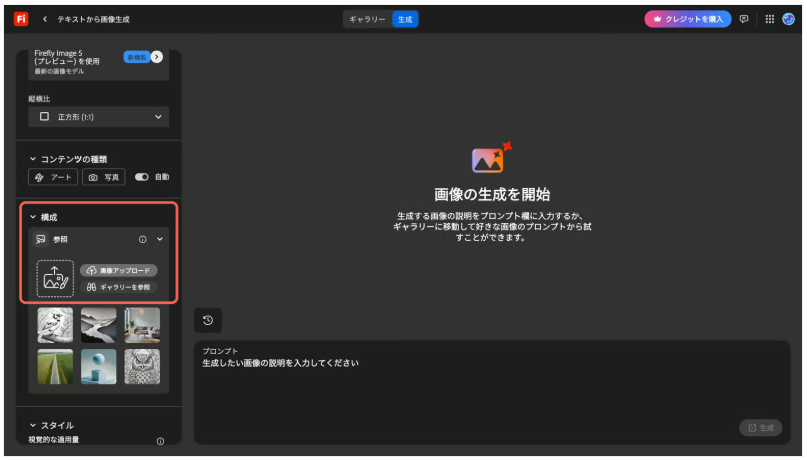Collapse the コンテンツの種類 section

click(33, 159)
